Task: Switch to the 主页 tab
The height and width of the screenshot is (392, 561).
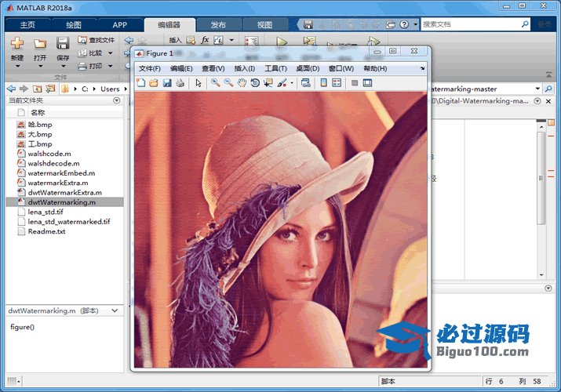Action: click(27, 24)
